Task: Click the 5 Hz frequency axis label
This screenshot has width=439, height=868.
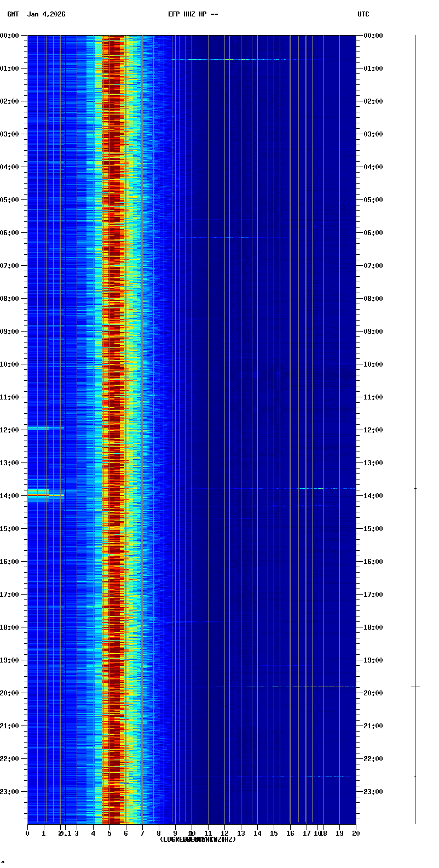Action: coord(109,833)
